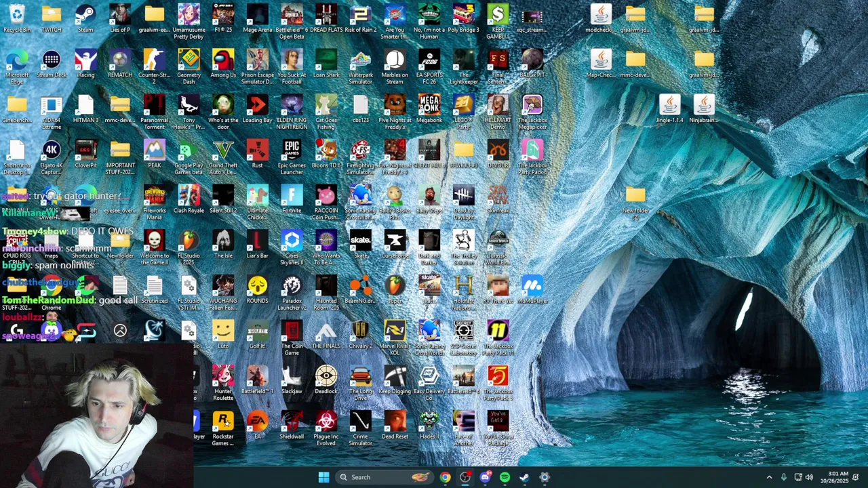
Task: Open Spotify from the taskbar
Action: pos(505,477)
